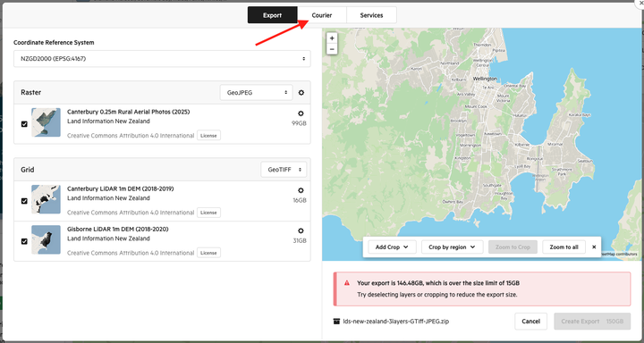This screenshot has height=343, width=644.
Task: Click the Canterbury LiDAR 1m DEM (2018-2019) title
Action: tap(121, 189)
